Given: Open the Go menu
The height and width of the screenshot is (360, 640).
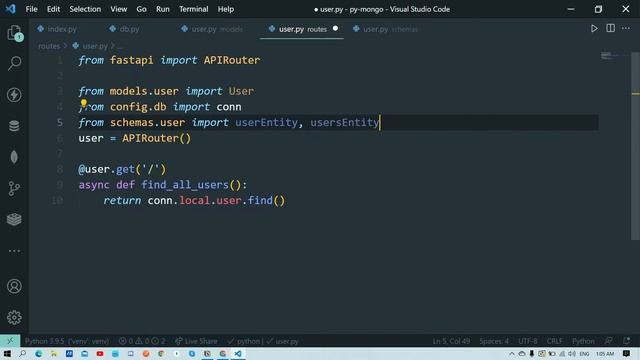Looking at the screenshot, I should (x=141, y=9).
